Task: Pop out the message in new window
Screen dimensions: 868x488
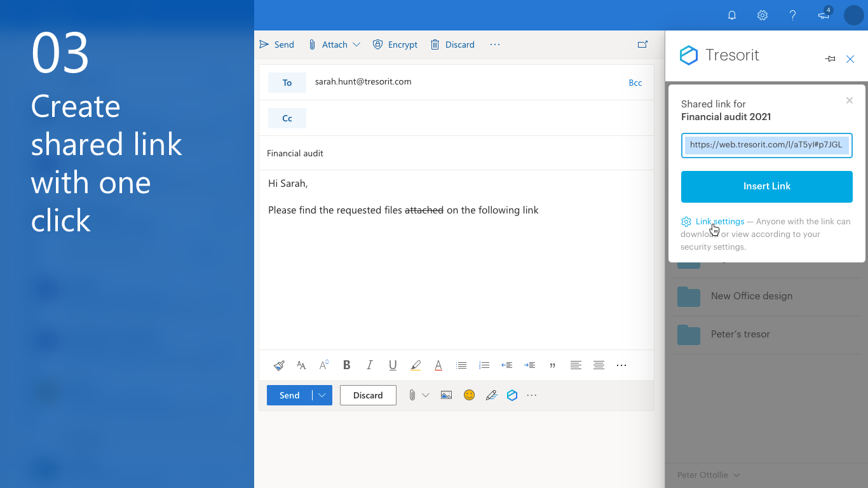Action: click(x=642, y=44)
